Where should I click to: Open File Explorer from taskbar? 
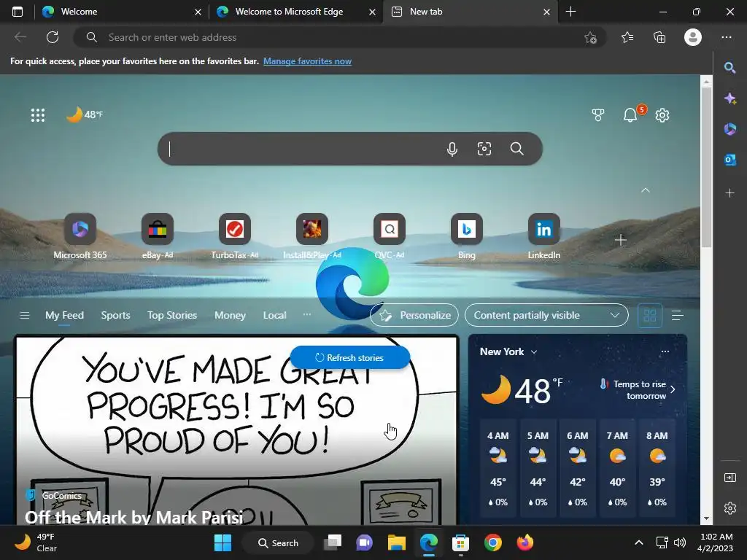[396, 542]
